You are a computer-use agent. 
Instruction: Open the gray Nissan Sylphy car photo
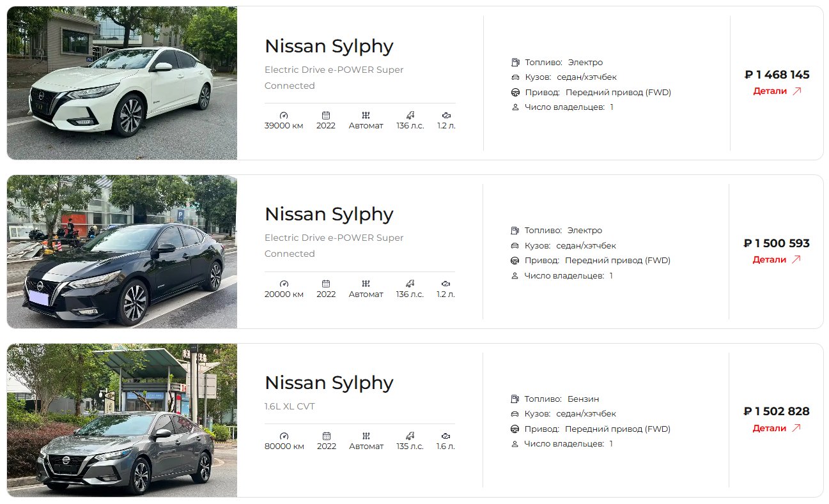tap(122, 420)
